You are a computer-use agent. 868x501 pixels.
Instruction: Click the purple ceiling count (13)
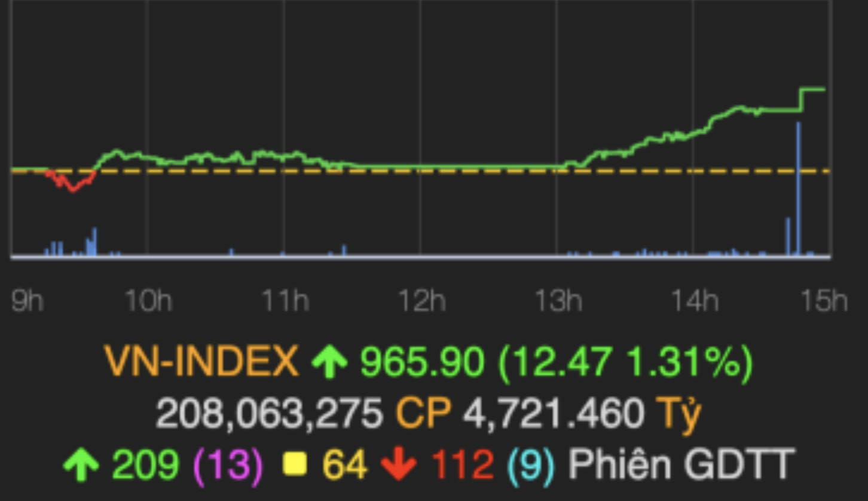coord(227,465)
